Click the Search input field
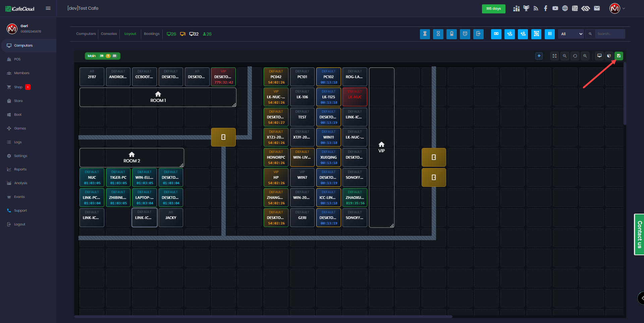The image size is (644, 323). pos(609,34)
